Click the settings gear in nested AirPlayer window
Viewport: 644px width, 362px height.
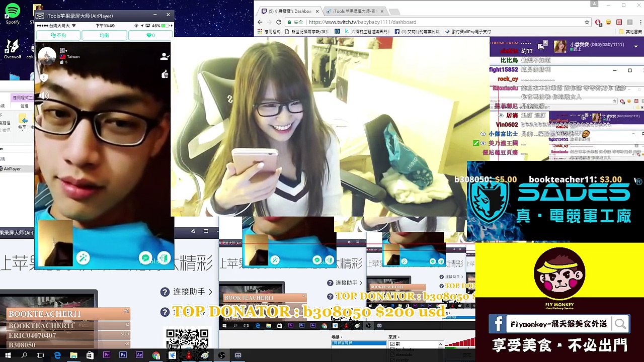tap(193, 231)
